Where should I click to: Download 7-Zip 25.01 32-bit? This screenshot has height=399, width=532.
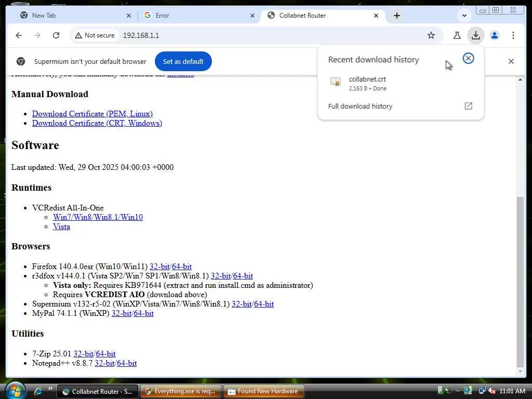84,354
